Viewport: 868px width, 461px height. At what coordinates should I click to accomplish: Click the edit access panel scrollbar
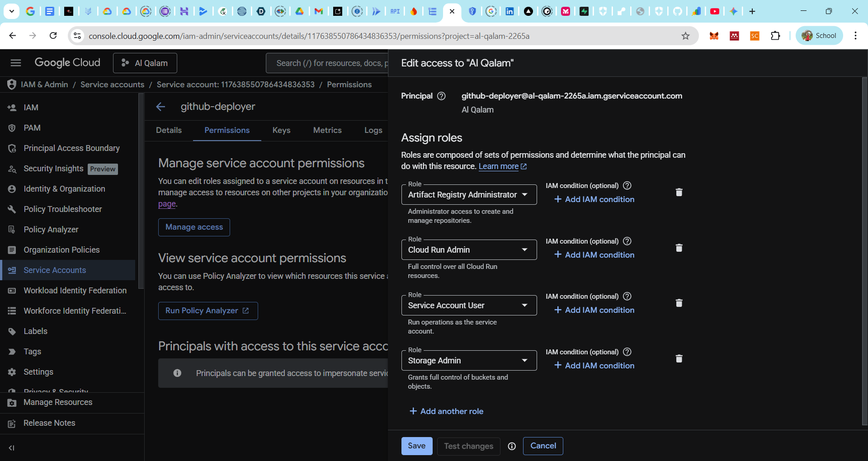(864, 251)
